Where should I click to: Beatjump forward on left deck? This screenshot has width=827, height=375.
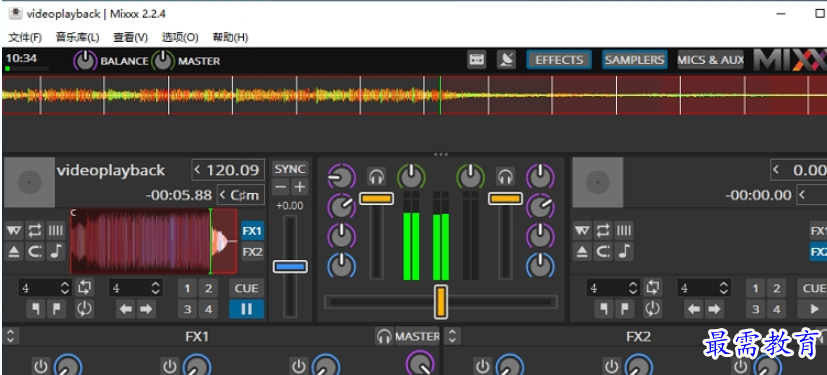146,309
